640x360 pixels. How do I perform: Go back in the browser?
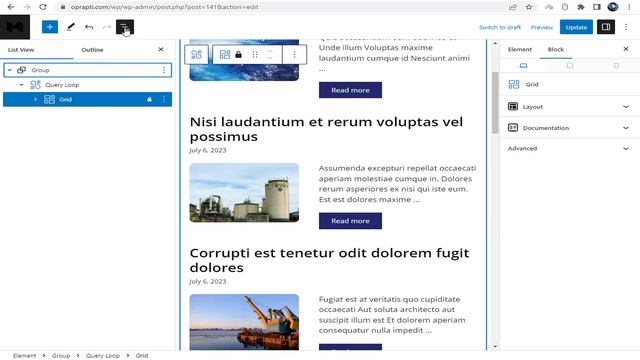coord(11,7)
